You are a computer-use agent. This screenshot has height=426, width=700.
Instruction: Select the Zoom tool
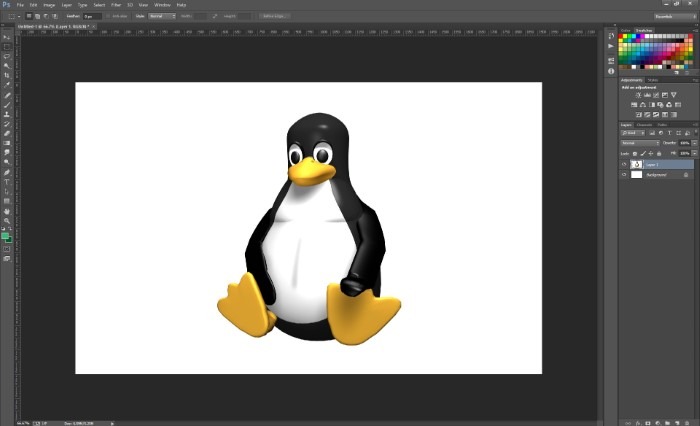click(6, 221)
